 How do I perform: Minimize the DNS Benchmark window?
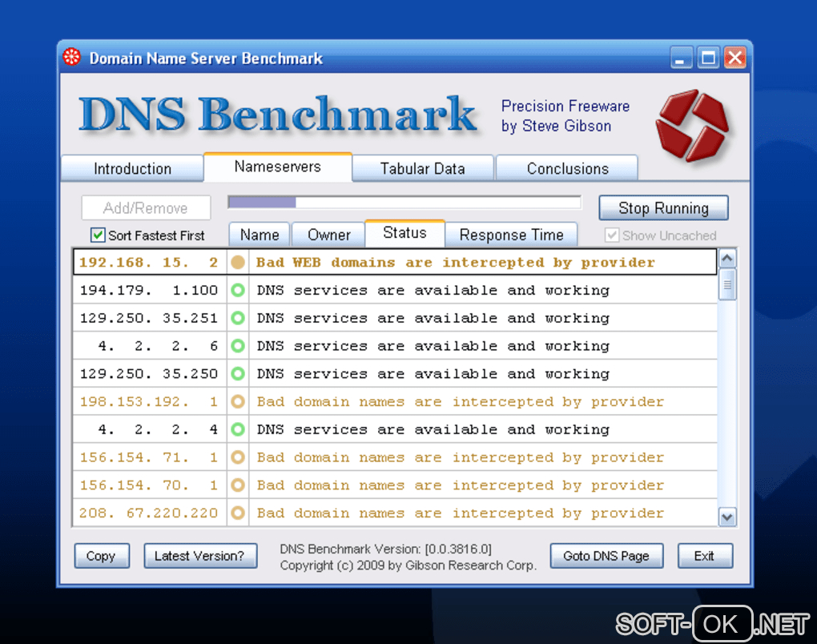(681, 58)
